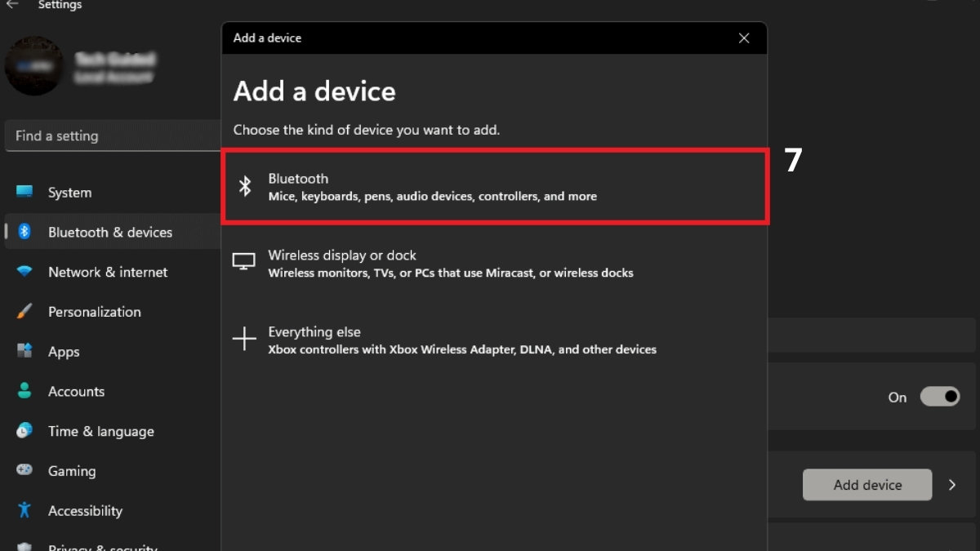Click the System sidebar icon
The width and height of the screenshot is (980, 551).
tap(24, 192)
